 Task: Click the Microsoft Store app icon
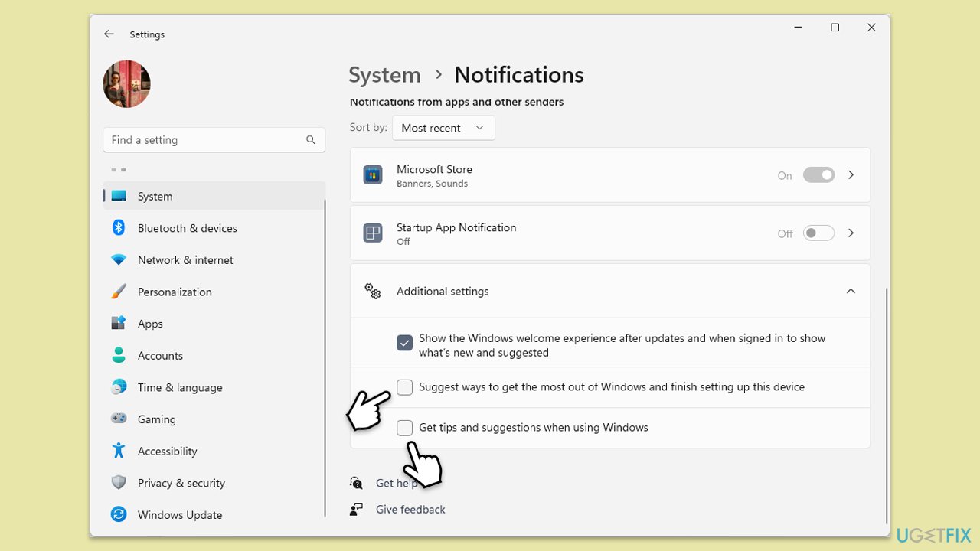coord(373,175)
